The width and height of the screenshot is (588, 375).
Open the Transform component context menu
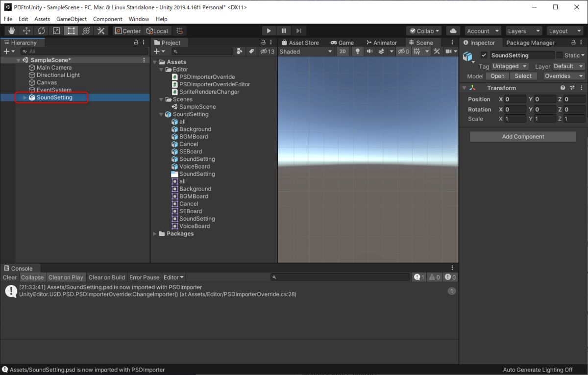click(x=581, y=88)
